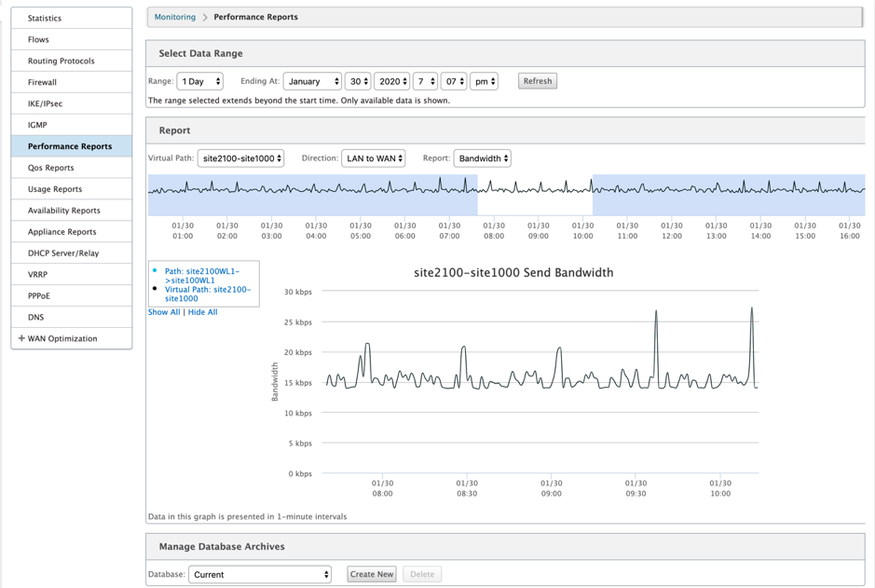Open Flows in the sidebar

pyautogui.click(x=72, y=40)
